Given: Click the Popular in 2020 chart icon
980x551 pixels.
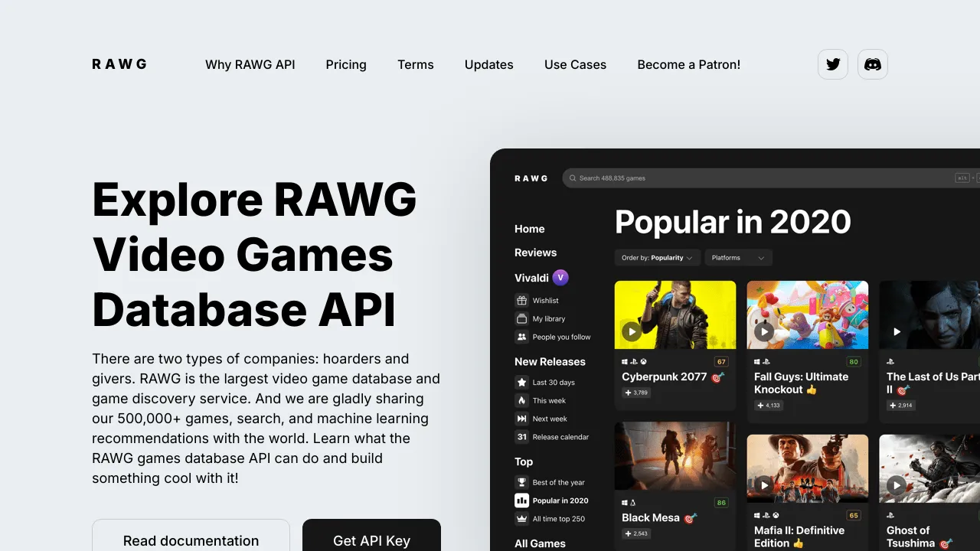Looking at the screenshot, I should pyautogui.click(x=521, y=500).
